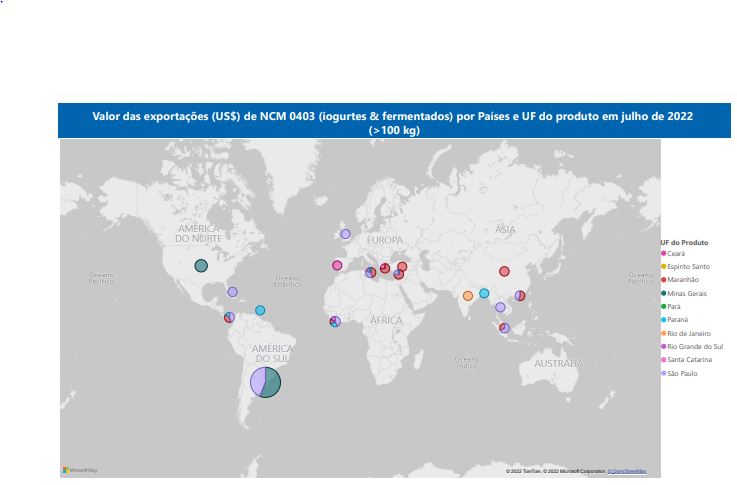Viewport: 737px width, 485px height.
Task: Click the 'EUROPA' map label
Action: (x=385, y=240)
